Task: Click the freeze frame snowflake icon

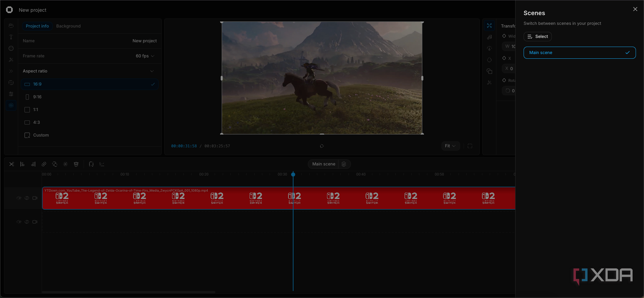Action: coord(65,164)
